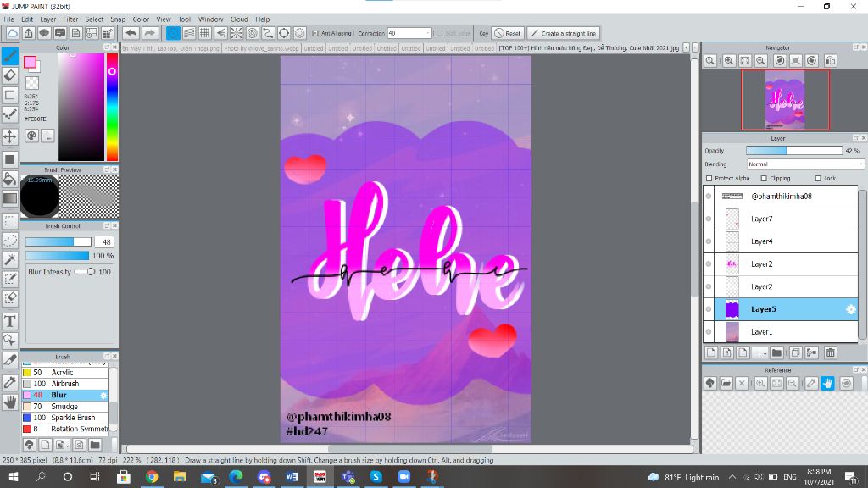This screenshot has width=868, height=488.
Task: Toggle visibility of Layer1
Action: click(x=709, y=332)
